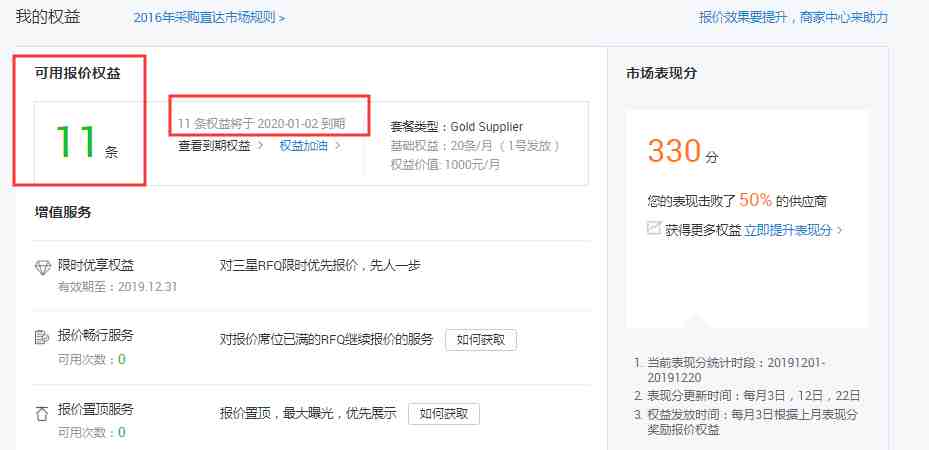Click 报价置顶，最大曝光，优先展示 description
This screenshot has width=929, height=450.
[x=307, y=413]
